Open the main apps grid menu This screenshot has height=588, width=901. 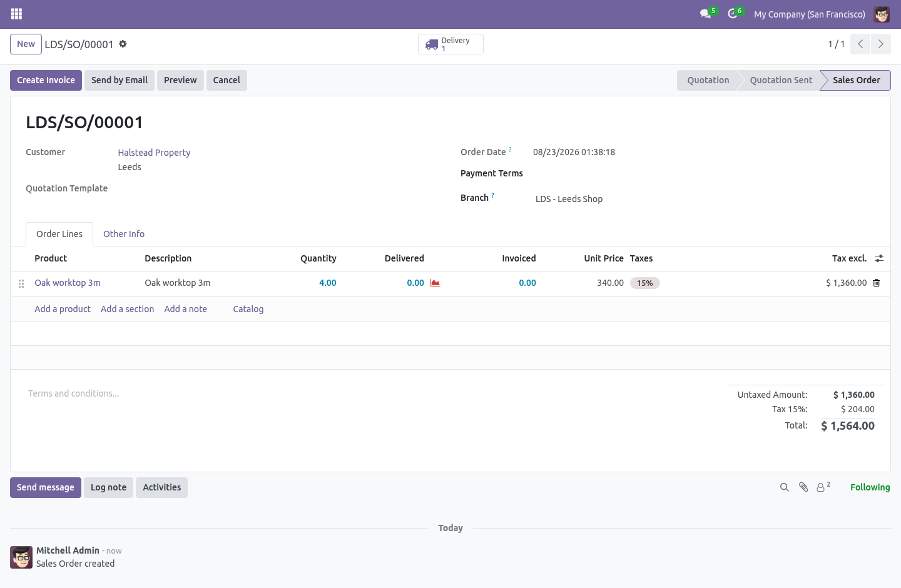coord(16,14)
